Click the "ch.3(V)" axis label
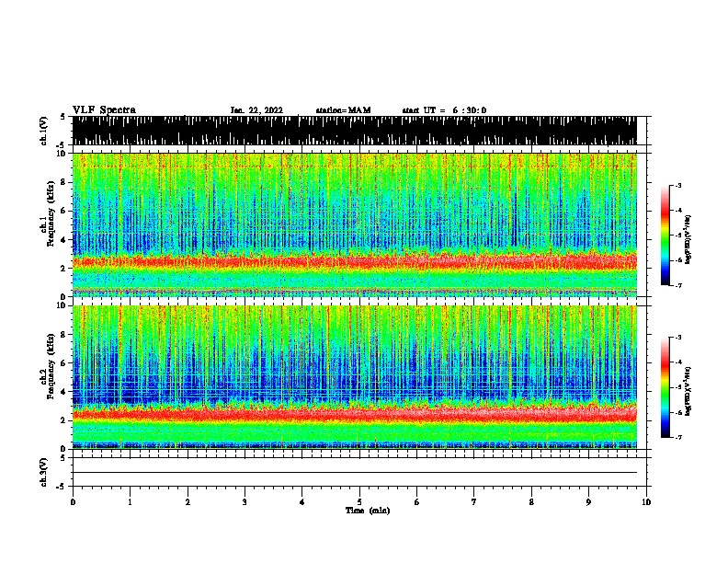Screen dimensions: 728x563 (x=44, y=472)
